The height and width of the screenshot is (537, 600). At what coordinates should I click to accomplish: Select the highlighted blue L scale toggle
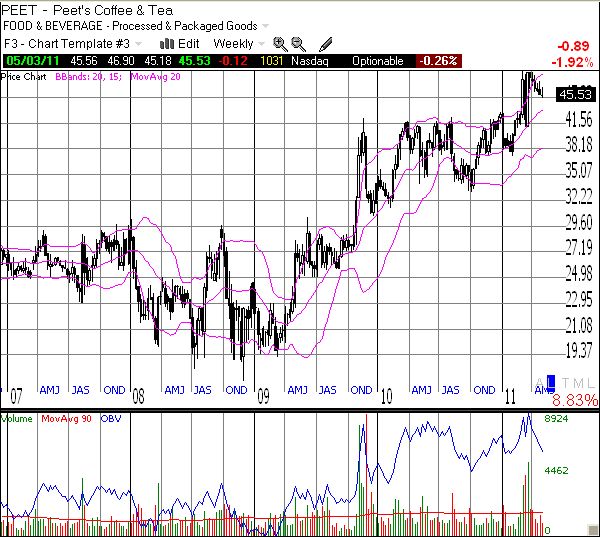pyautogui.click(x=551, y=382)
